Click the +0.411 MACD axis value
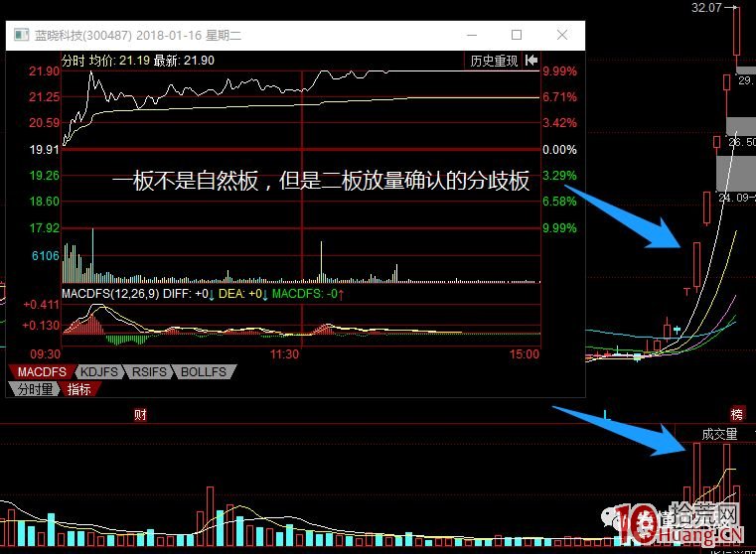Screen dimensions: 756x554 point(42,305)
